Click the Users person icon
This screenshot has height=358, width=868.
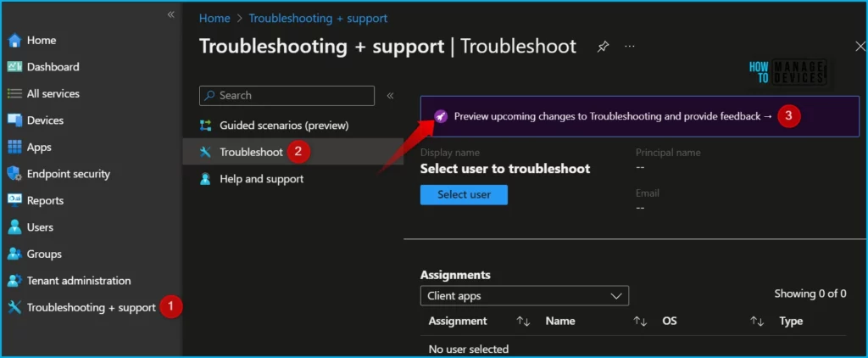14,227
